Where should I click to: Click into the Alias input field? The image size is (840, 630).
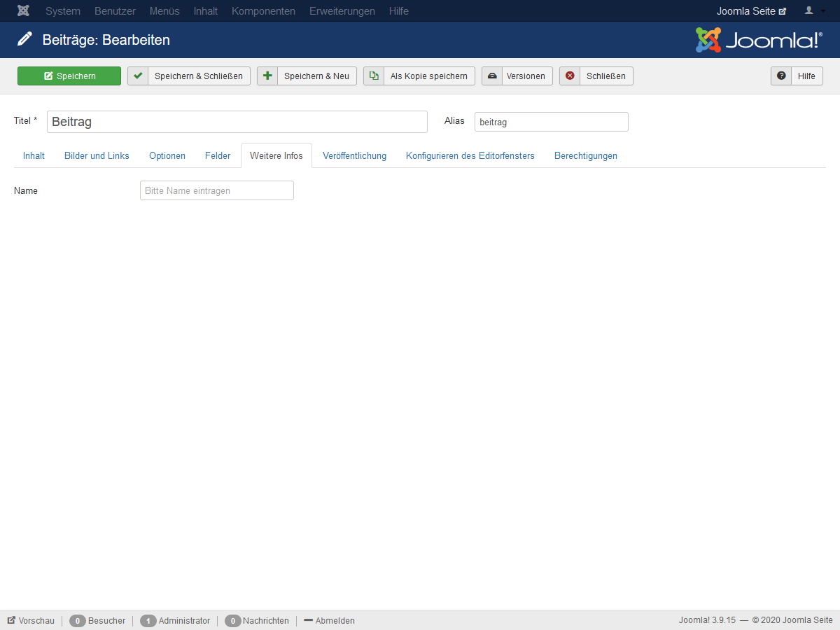[552, 122]
